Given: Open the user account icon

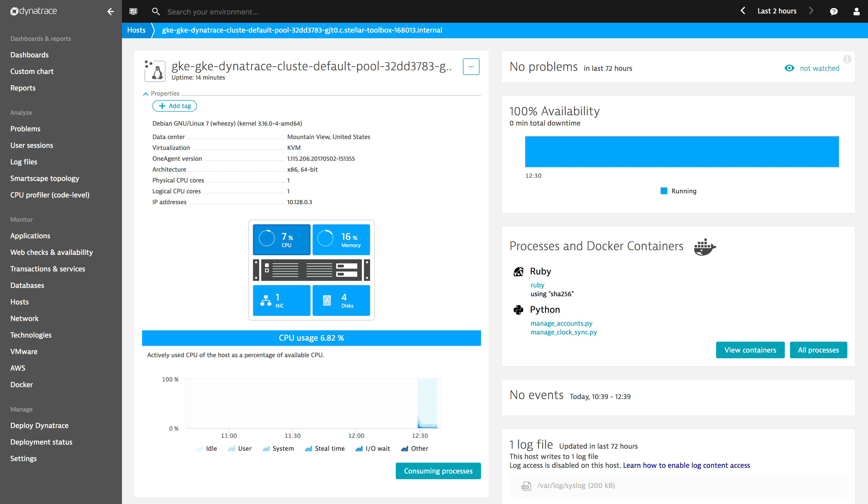Looking at the screenshot, I should tap(856, 11).
